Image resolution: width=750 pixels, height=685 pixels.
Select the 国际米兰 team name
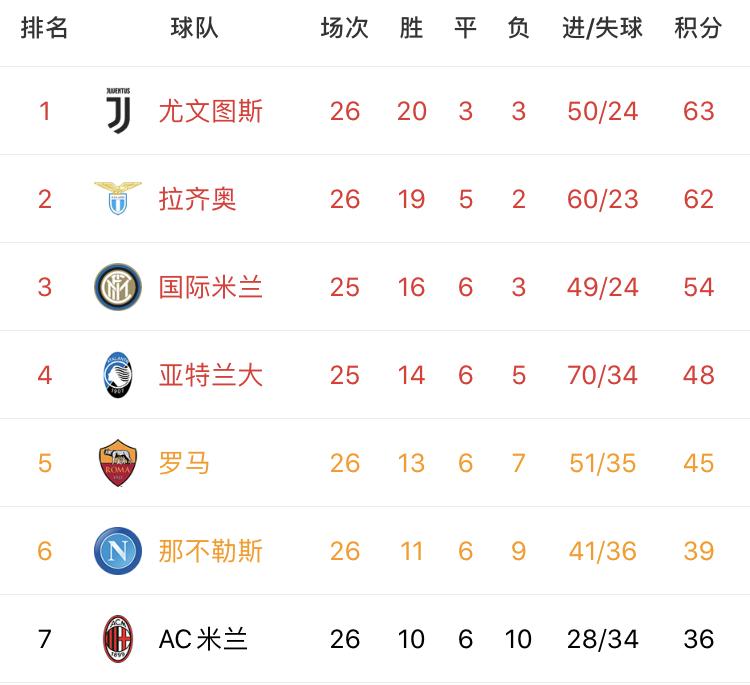coord(210,287)
